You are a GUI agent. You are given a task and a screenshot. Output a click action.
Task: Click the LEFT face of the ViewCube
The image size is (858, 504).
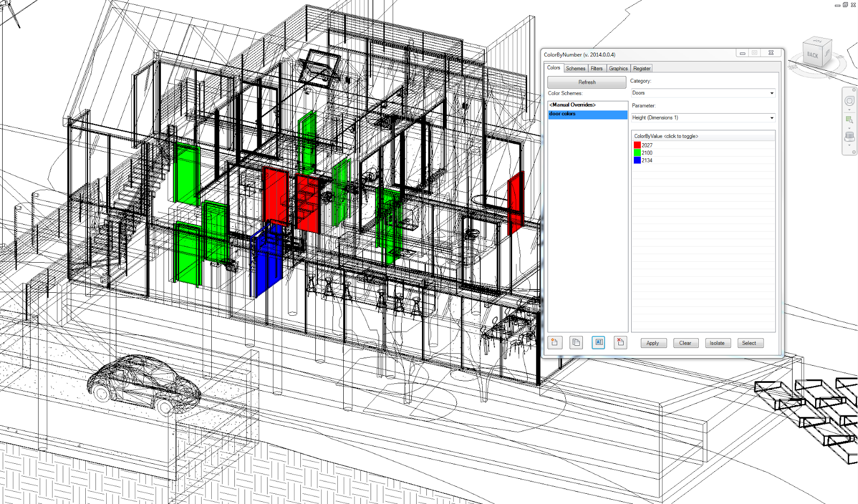[x=827, y=53]
